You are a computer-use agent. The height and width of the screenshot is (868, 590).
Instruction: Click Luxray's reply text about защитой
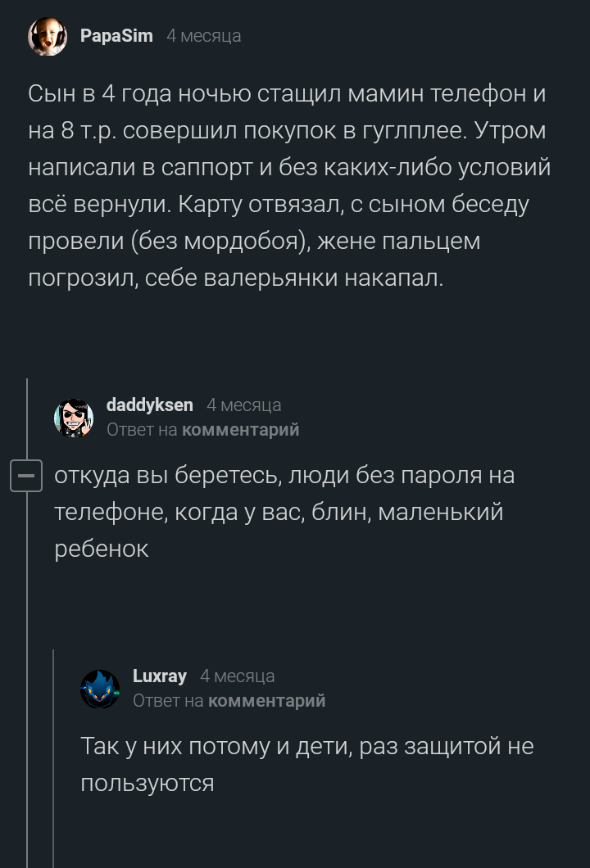click(x=306, y=765)
